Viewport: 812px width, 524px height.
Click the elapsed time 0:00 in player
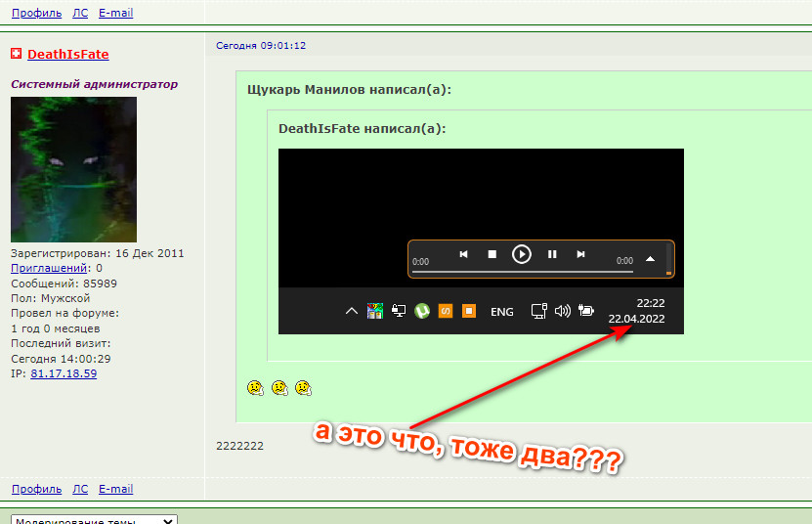(420, 262)
